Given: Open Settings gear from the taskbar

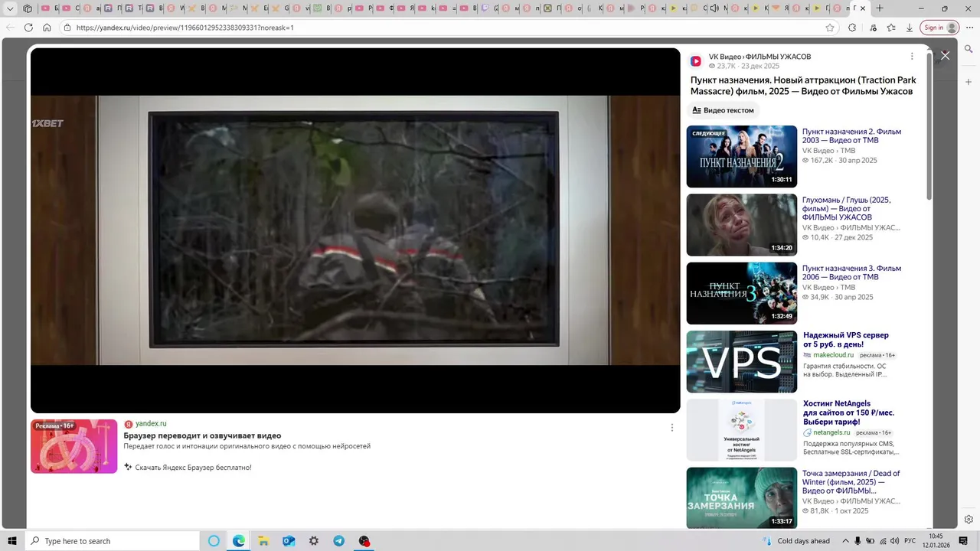Looking at the screenshot, I should pos(314,541).
